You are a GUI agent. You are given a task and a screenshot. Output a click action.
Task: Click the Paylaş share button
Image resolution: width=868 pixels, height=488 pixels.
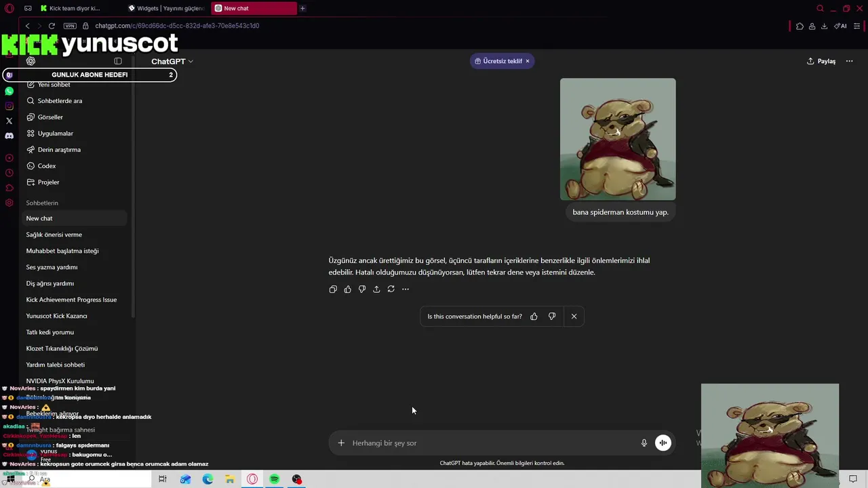pyautogui.click(x=821, y=61)
